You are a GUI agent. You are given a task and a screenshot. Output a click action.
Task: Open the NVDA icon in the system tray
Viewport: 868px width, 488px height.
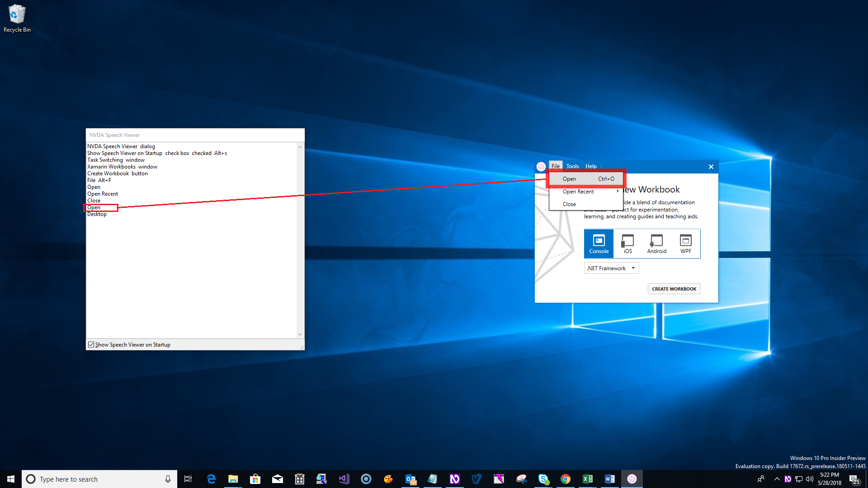coord(788,479)
